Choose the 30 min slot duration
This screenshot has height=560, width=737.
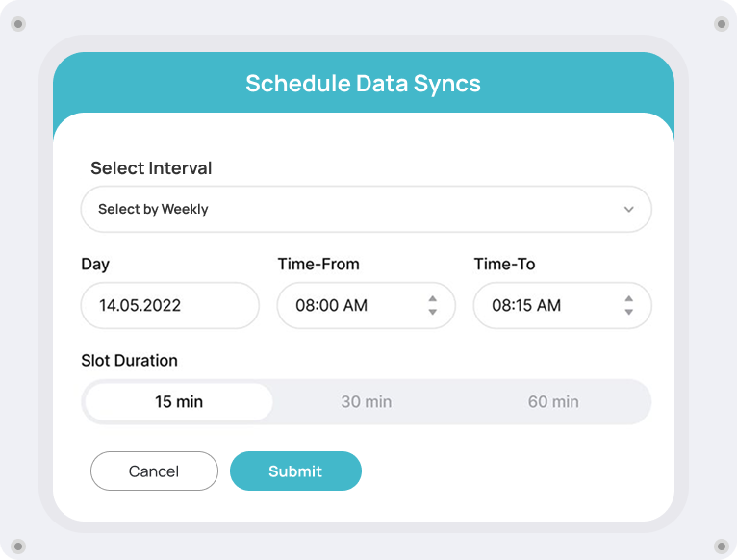coord(366,402)
